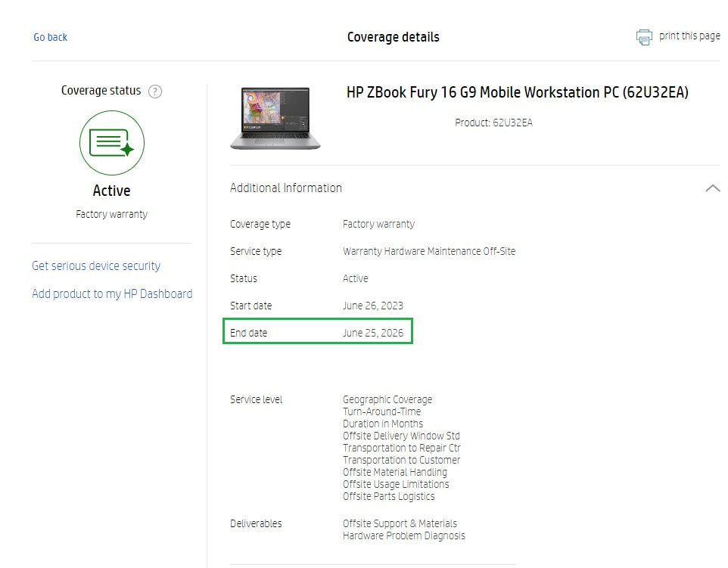This screenshot has width=728, height=568.
Task: Click the HP ZBook Fury 16 G9 title
Action: pos(517,92)
